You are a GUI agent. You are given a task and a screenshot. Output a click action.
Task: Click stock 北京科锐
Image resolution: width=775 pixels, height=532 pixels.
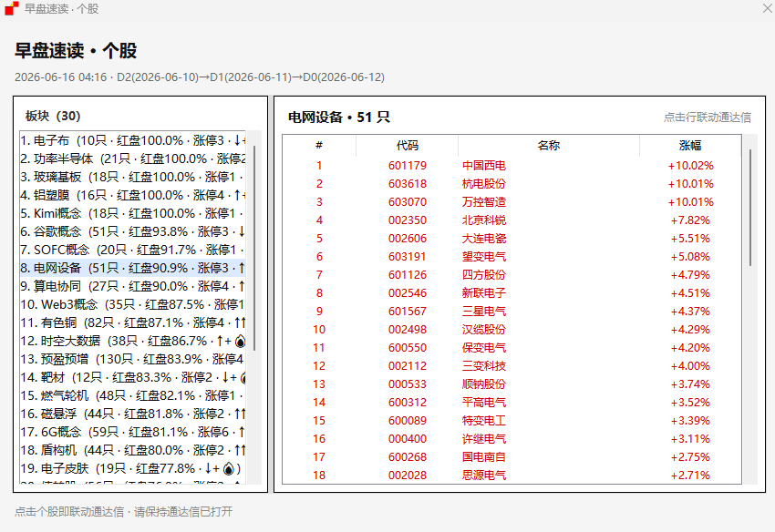click(x=484, y=220)
